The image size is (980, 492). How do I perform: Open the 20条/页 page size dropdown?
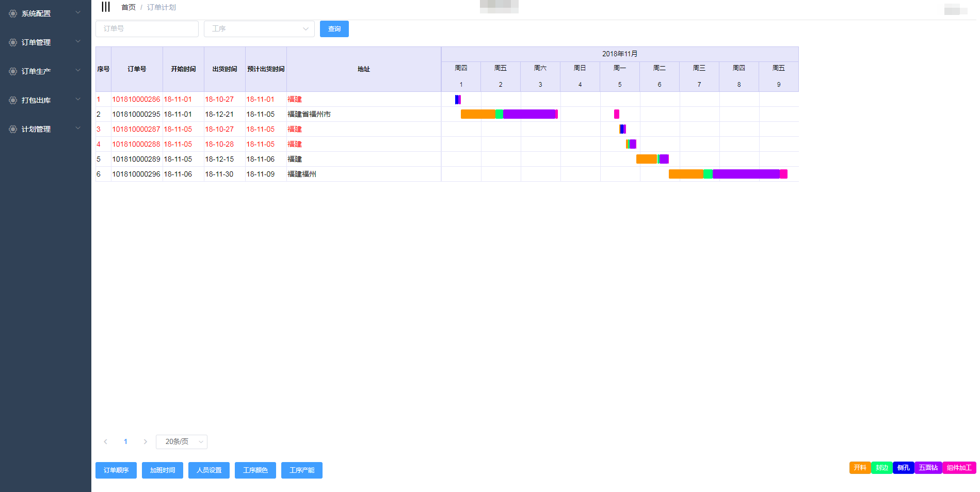pos(181,441)
